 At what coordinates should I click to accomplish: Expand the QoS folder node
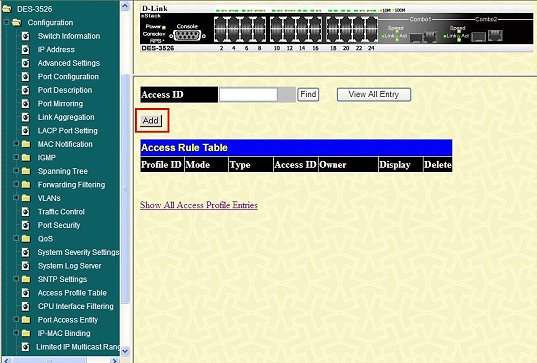tap(15, 238)
